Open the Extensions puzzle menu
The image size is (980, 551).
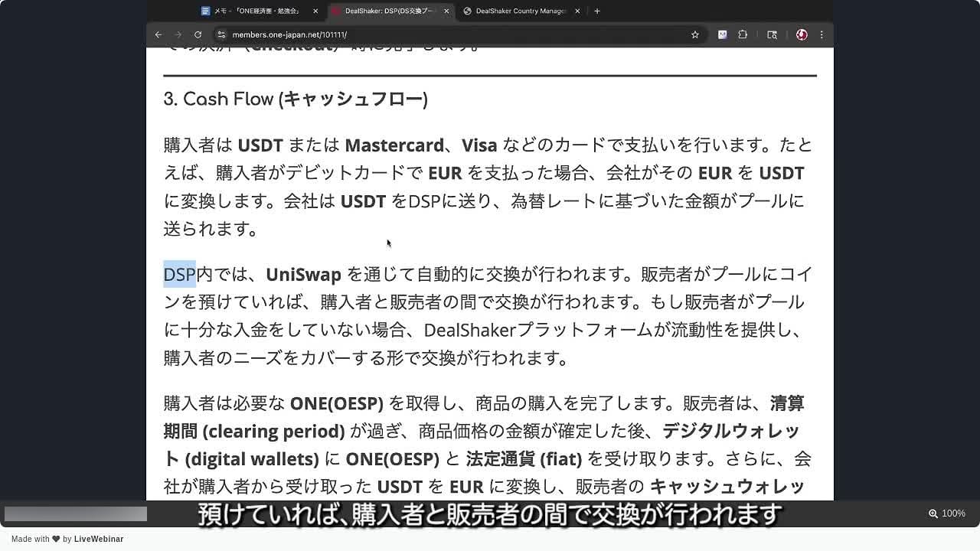pos(743,34)
